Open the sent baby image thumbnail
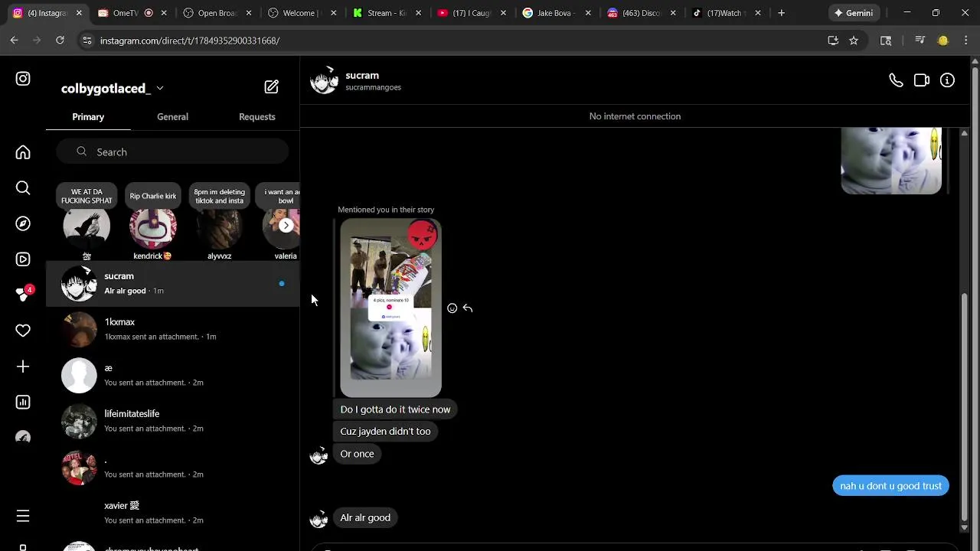Screen dimensions: 980x551 pos(891,161)
